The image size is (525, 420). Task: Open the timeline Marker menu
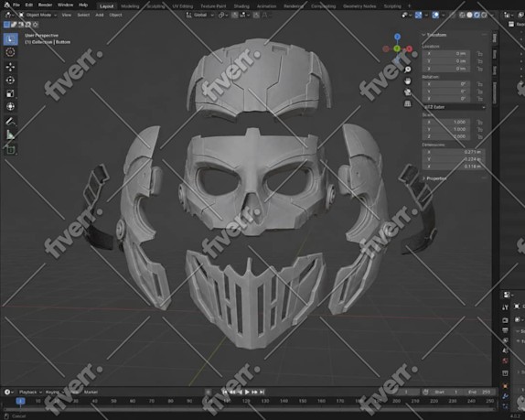point(91,392)
